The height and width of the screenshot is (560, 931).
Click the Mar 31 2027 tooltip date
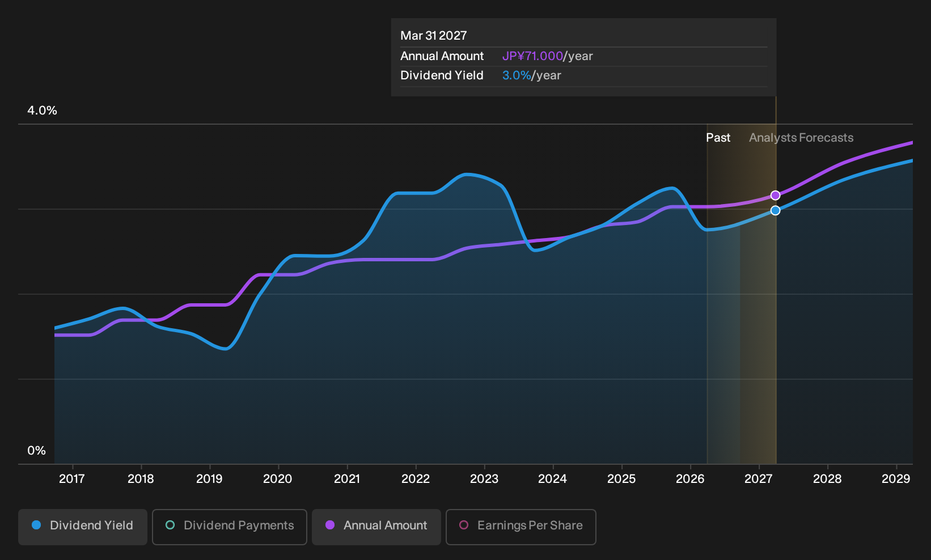pos(434,36)
